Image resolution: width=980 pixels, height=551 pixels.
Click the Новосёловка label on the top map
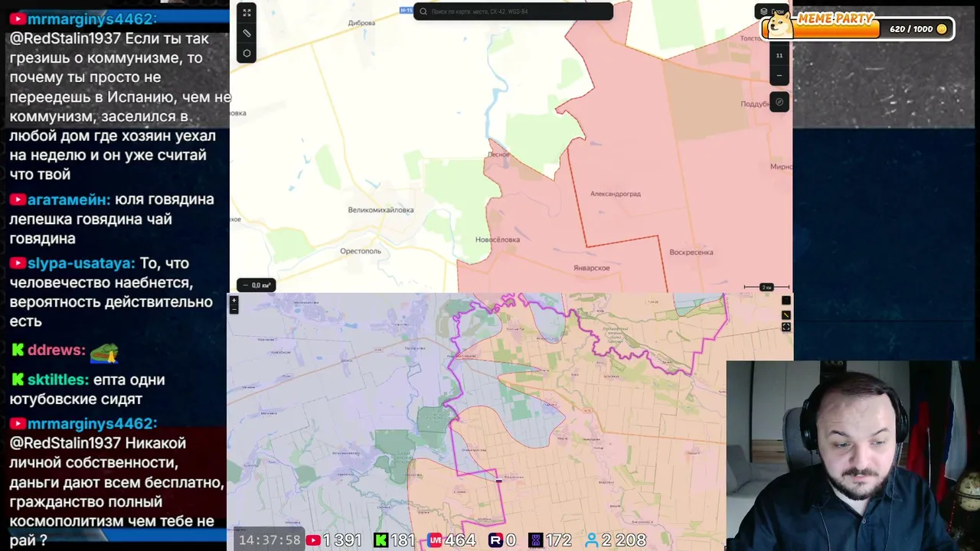498,240
